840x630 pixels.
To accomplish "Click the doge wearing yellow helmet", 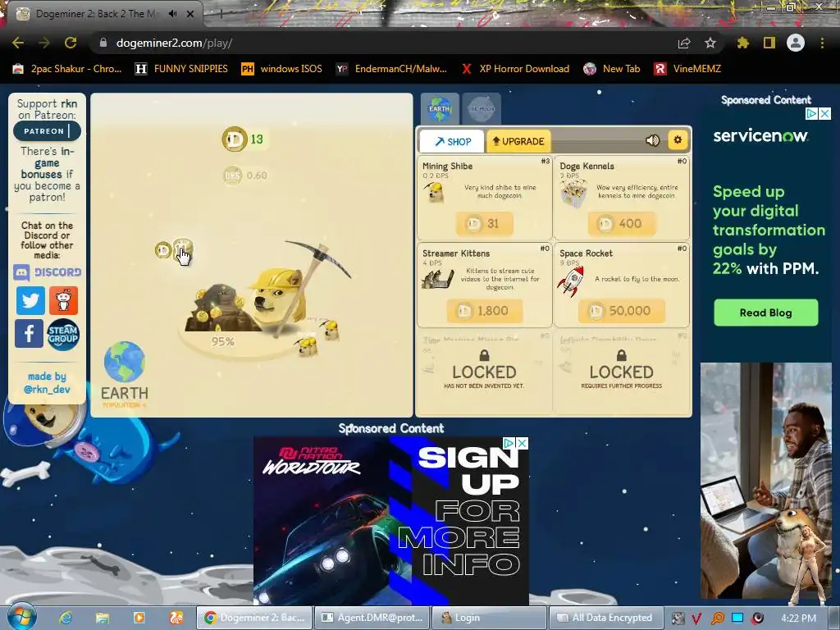I will 279,299.
